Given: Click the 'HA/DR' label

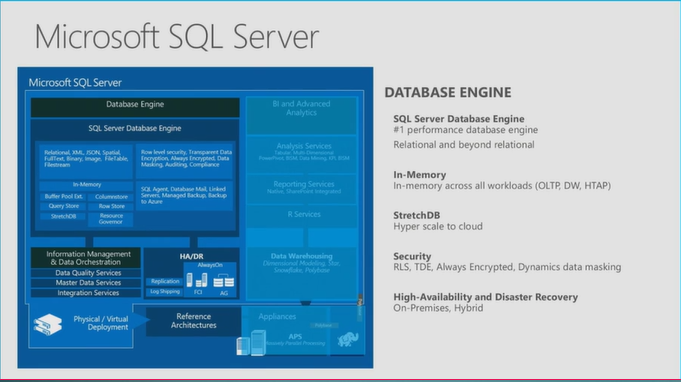Looking at the screenshot, I should (x=192, y=257).
